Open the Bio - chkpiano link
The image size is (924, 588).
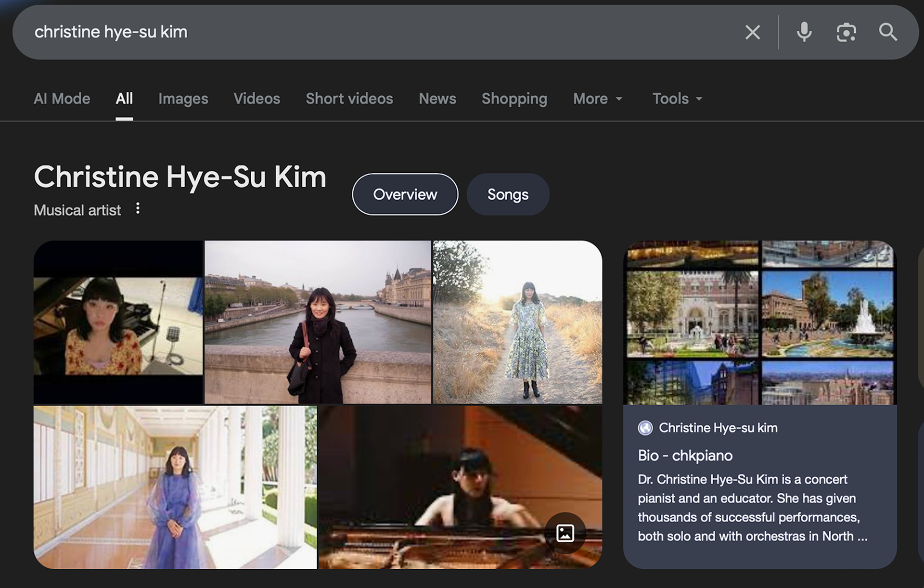pyautogui.click(x=685, y=455)
